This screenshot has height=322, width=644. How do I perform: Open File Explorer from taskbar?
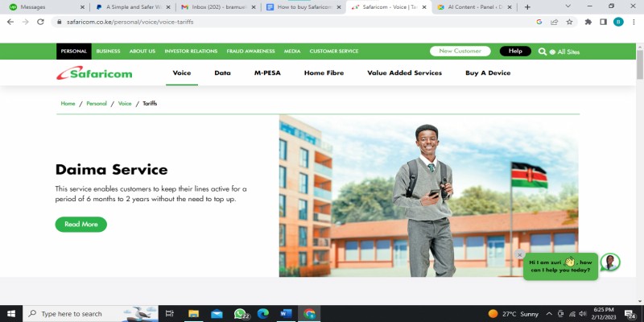[x=193, y=314]
